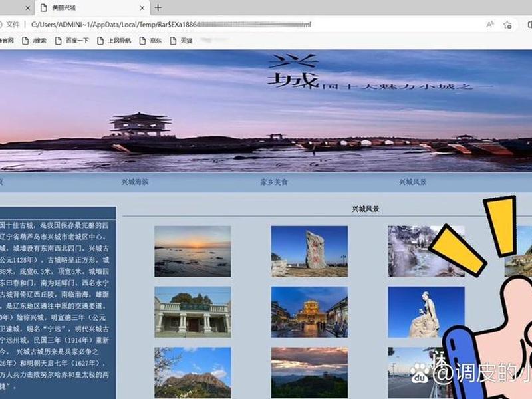Open the 天猫 bookmark
This screenshot has height=399, width=532.
pyautogui.click(x=181, y=41)
